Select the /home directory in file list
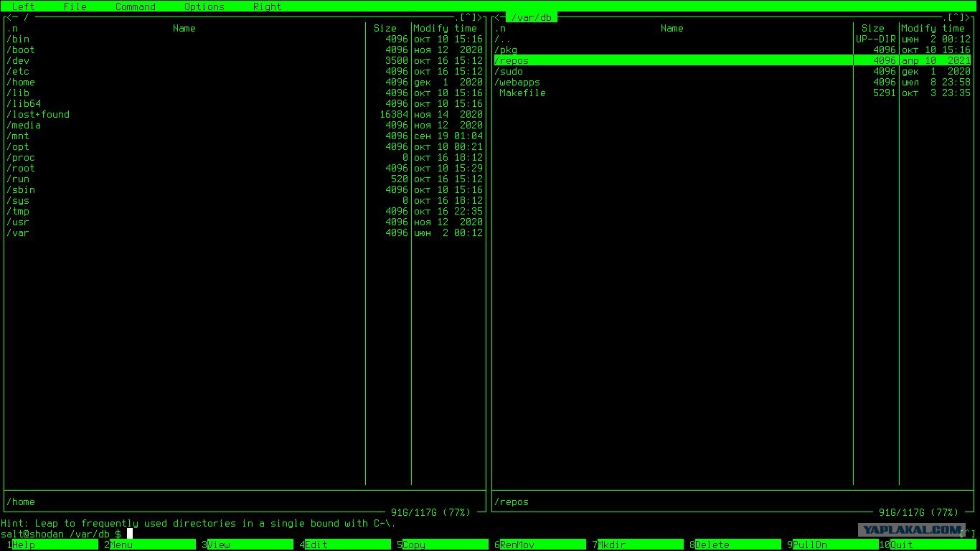This screenshot has height=551, width=980. click(x=244, y=82)
